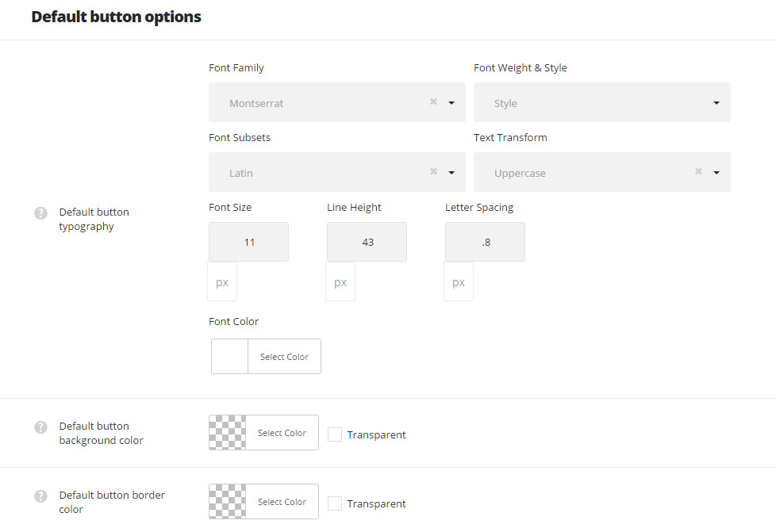776x532 pixels.
Task: Click help icon for button background color
Action: pos(41,427)
